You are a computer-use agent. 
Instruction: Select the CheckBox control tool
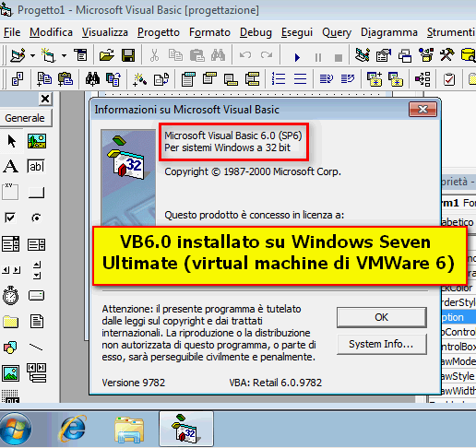point(10,218)
